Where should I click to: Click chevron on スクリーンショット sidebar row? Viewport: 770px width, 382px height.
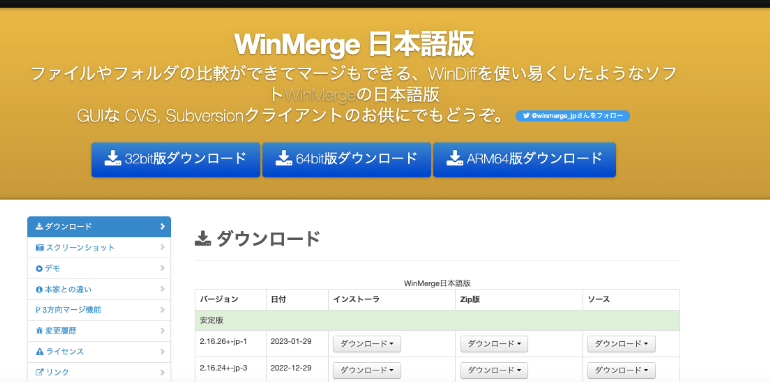click(163, 247)
